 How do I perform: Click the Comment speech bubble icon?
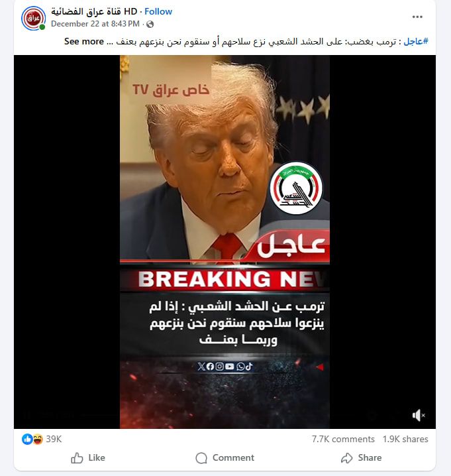click(x=201, y=458)
